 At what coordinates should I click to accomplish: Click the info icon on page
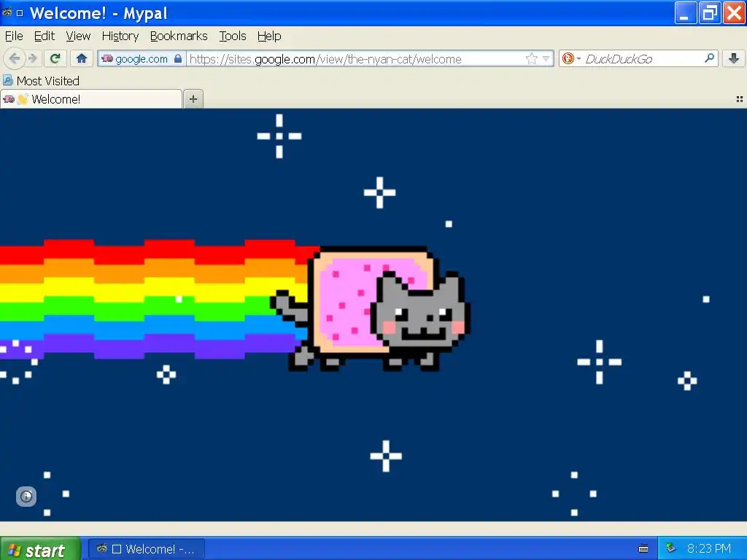click(x=26, y=497)
